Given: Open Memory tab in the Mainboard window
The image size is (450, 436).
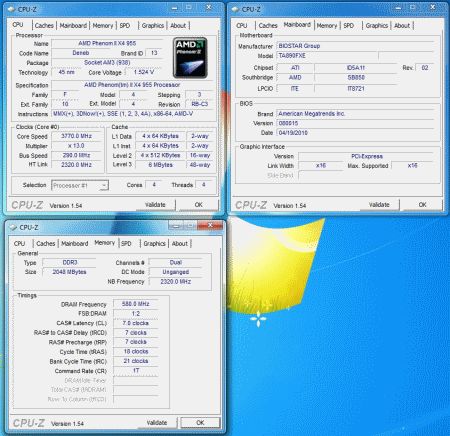Looking at the screenshot, I should [327, 26].
